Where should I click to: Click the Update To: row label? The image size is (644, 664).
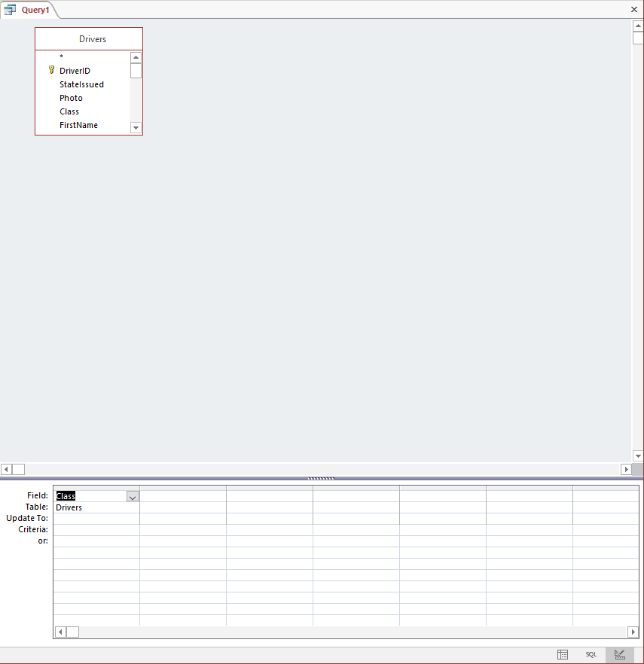coord(27,518)
